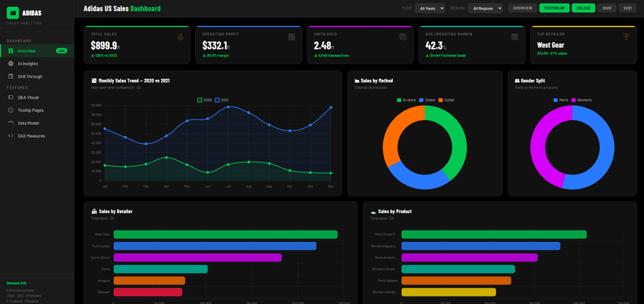The image size is (644, 304).
Task: Toggle the 2020 series in trend legend
Action: (205, 100)
